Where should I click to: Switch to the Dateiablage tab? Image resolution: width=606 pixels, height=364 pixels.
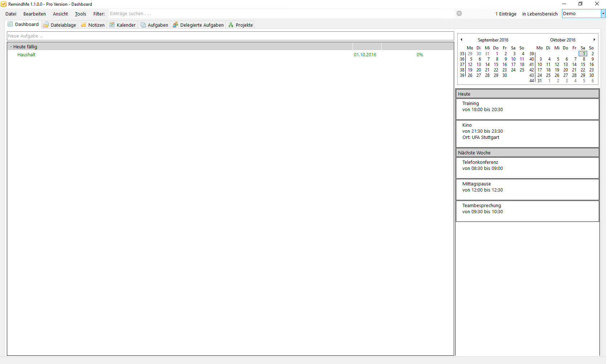click(60, 25)
